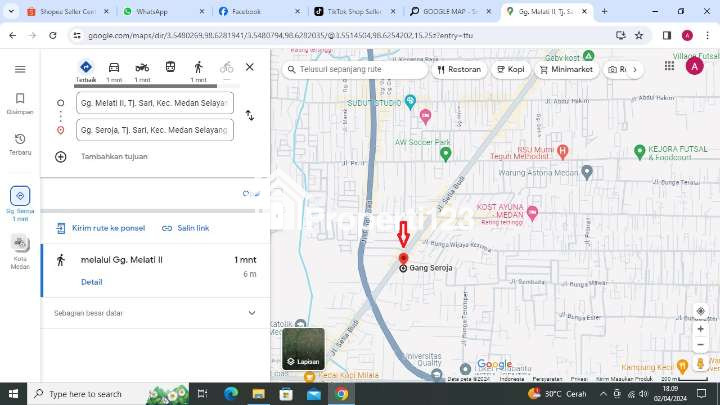Open Lapisan map layers thumbnail
The image size is (720, 405).
point(304,349)
